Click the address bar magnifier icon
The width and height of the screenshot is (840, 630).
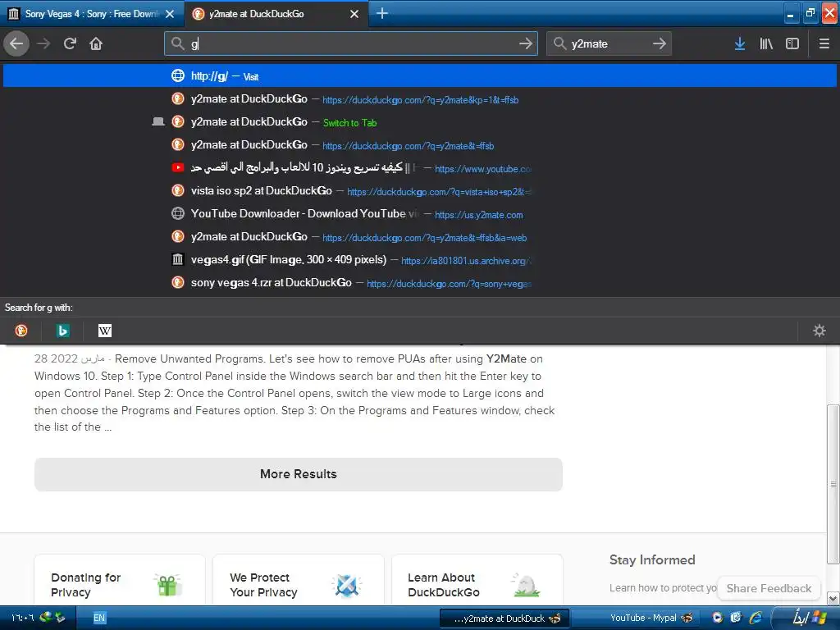tap(178, 43)
